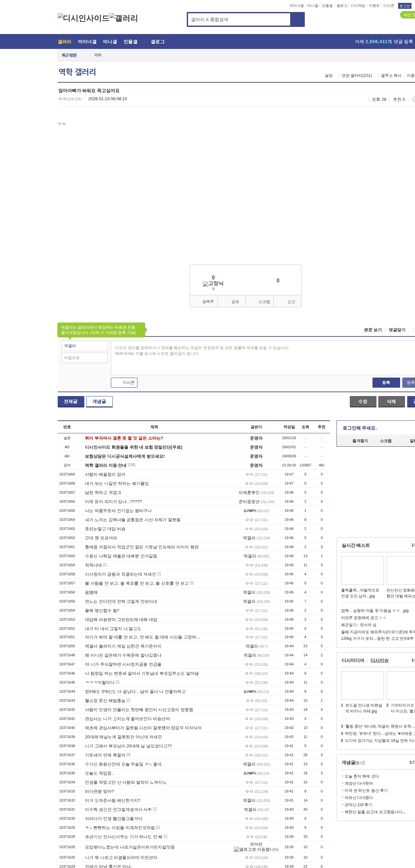Expand the 연관 갤러리(2/11) list
The width and height of the screenshot is (415, 868).
(x=356, y=76)
